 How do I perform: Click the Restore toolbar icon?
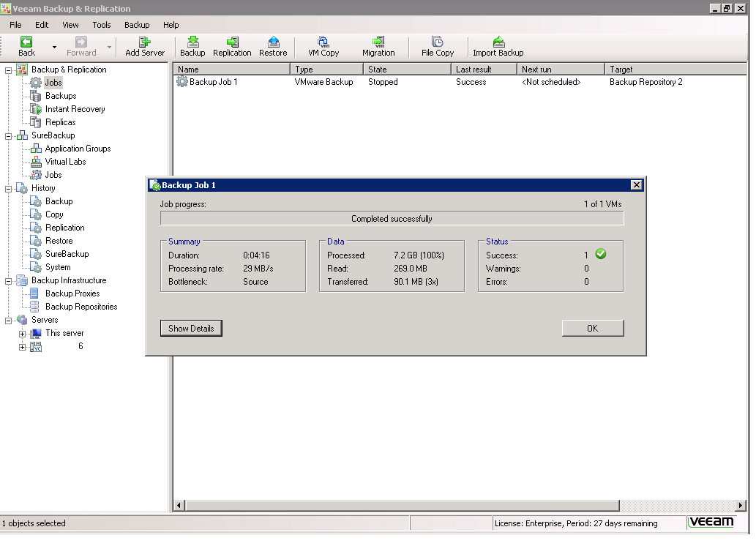tap(273, 46)
